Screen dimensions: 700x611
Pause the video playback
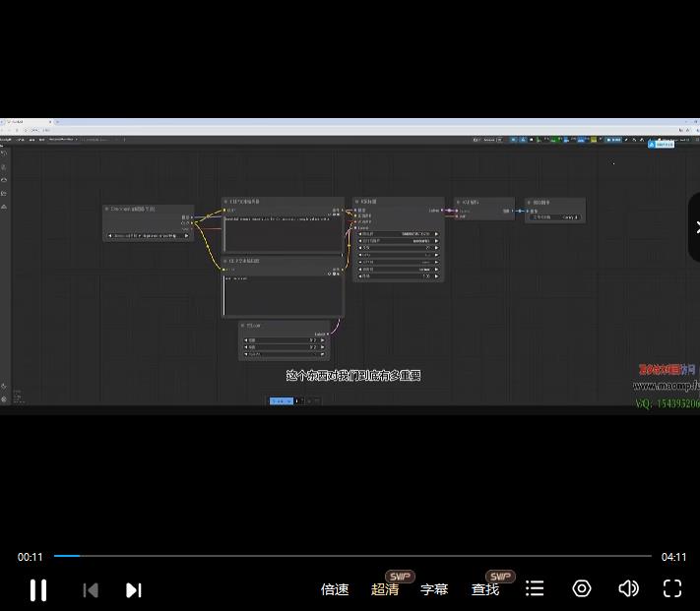38,589
